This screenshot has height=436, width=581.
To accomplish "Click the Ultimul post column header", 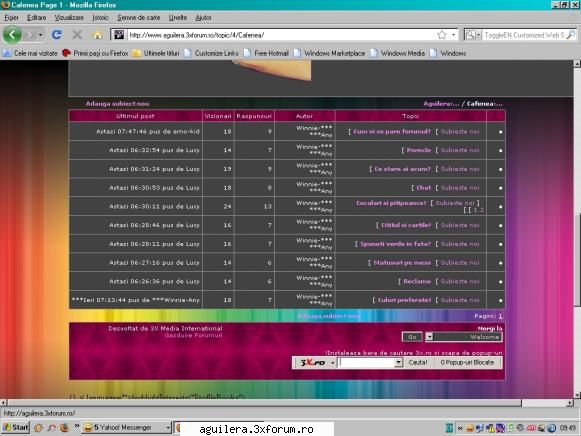I will click(x=135, y=116).
